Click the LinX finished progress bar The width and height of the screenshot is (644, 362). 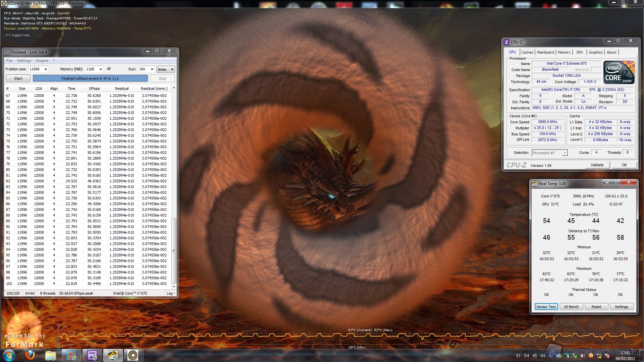pos(90,78)
